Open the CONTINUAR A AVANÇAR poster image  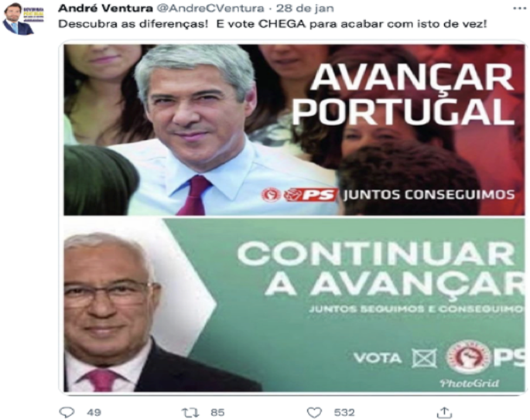coord(294,305)
